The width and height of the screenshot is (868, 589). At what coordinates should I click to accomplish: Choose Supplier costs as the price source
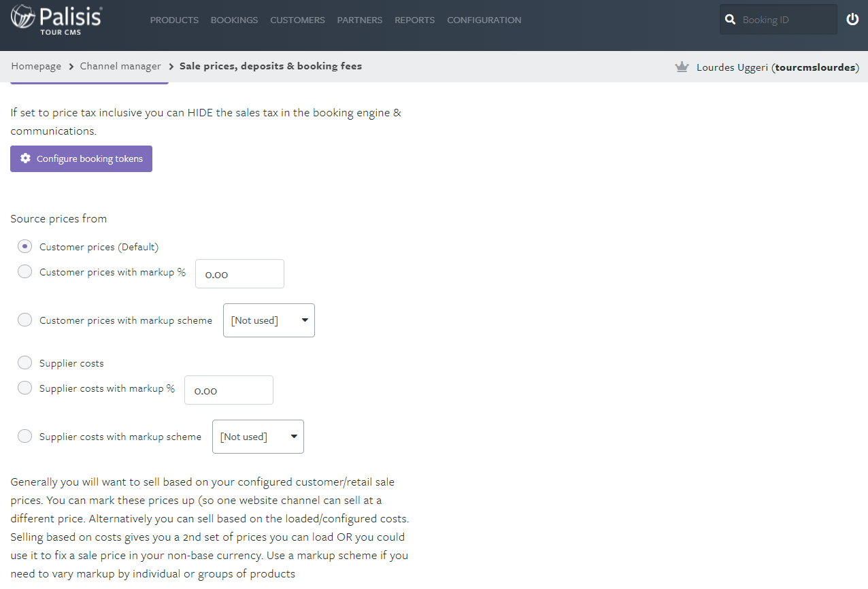coord(24,363)
